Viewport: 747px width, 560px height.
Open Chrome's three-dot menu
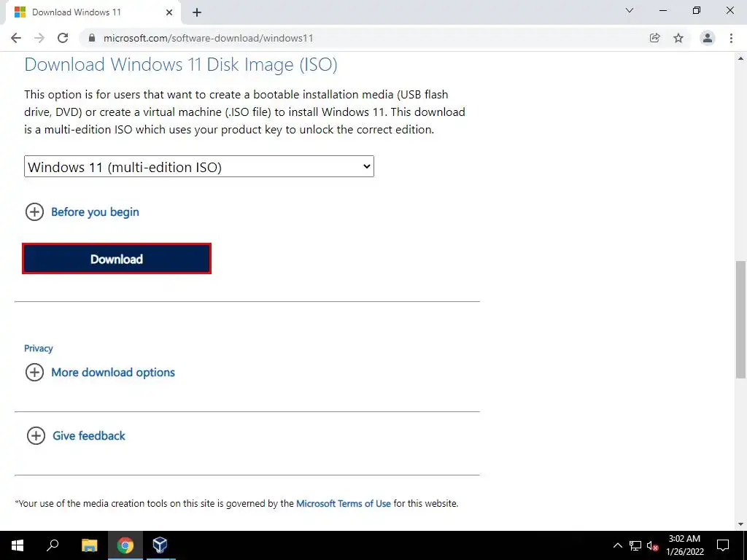(731, 38)
